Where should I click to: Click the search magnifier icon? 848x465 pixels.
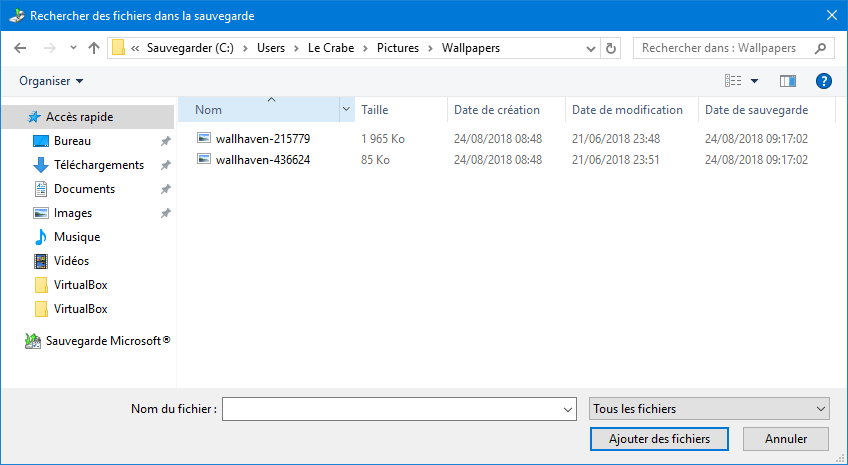pos(820,48)
